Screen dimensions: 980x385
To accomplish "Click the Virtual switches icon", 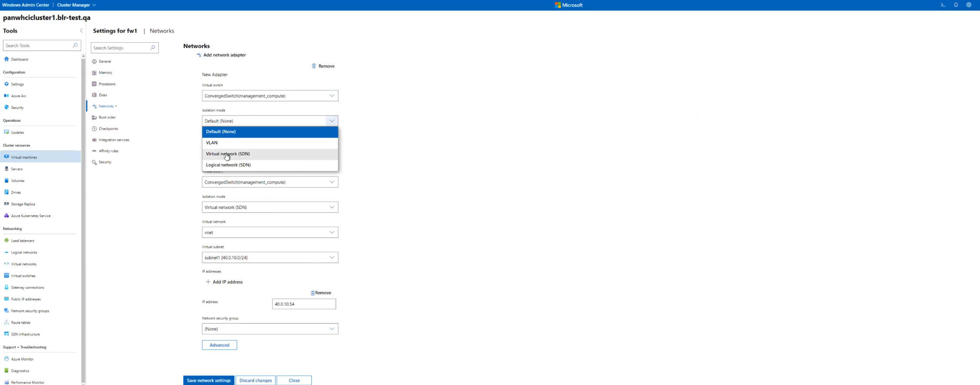I will (7, 276).
